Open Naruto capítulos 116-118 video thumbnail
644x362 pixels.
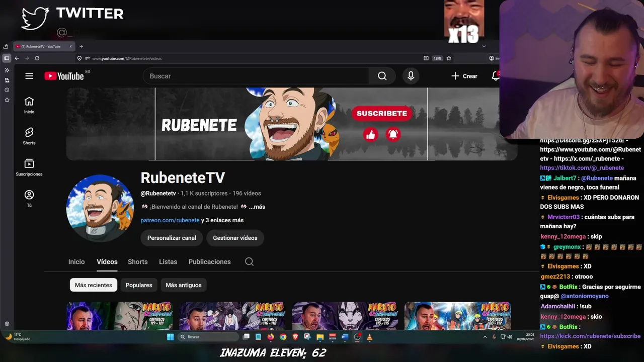point(232,316)
